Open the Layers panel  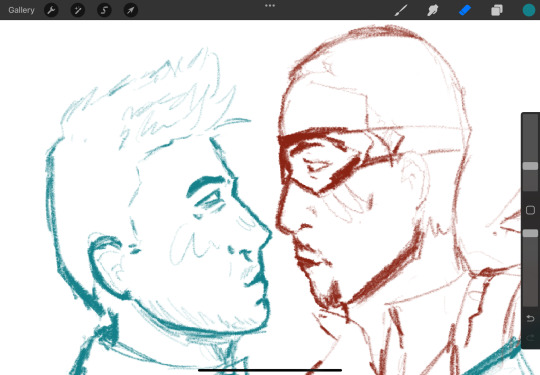click(x=497, y=10)
